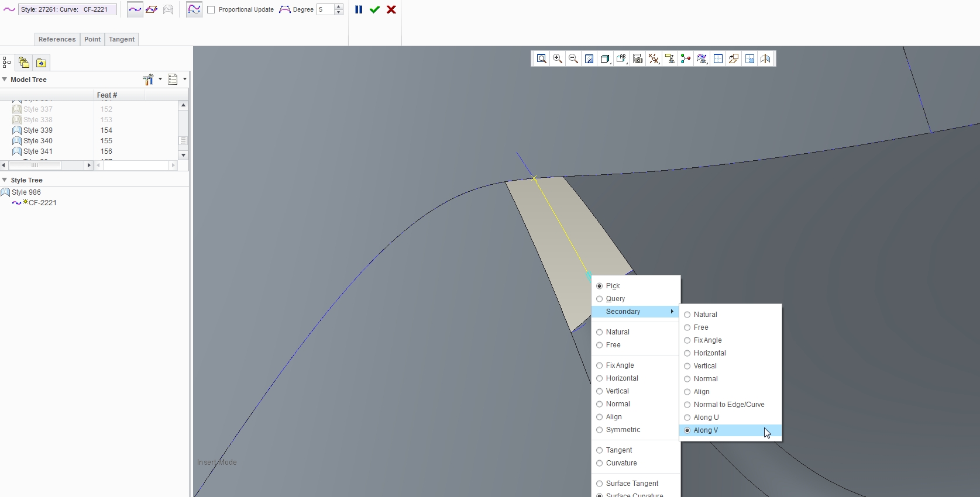
Task: Collapse the Model Tree section
Action: click(x=5, y=80)
